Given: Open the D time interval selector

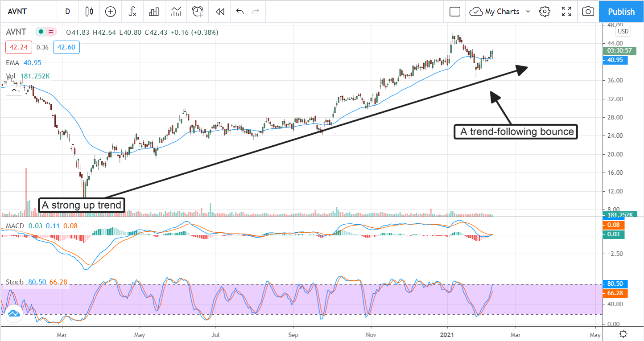Looking at the screenshot, I should pos(67,12).
